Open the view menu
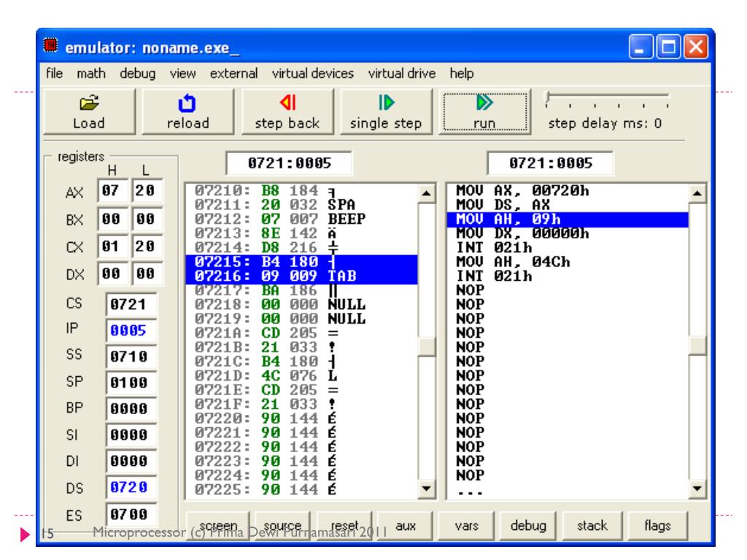This screenshot has width=747, height=560. point(182,74)
